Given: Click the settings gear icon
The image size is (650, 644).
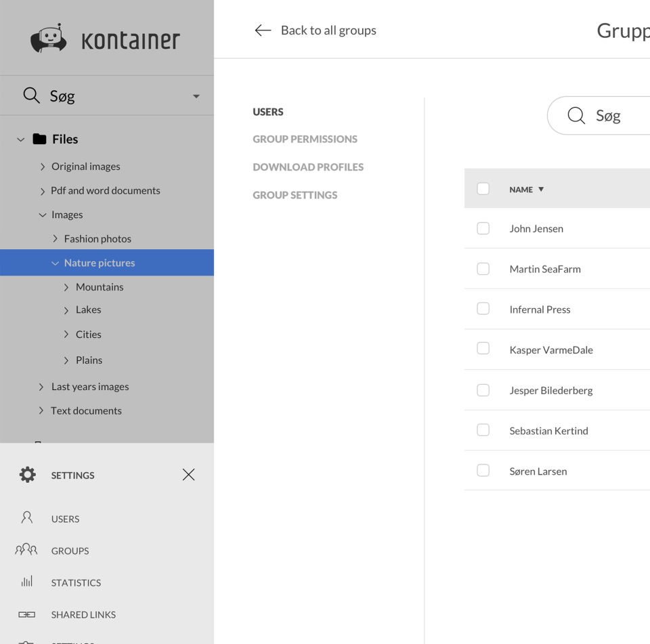Looking at the screenshot, I should [28, 475].
